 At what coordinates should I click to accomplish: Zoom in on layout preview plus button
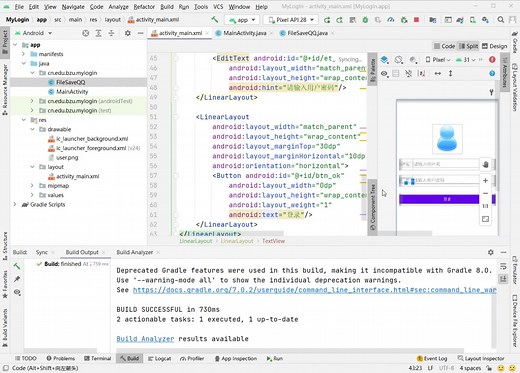485,180
